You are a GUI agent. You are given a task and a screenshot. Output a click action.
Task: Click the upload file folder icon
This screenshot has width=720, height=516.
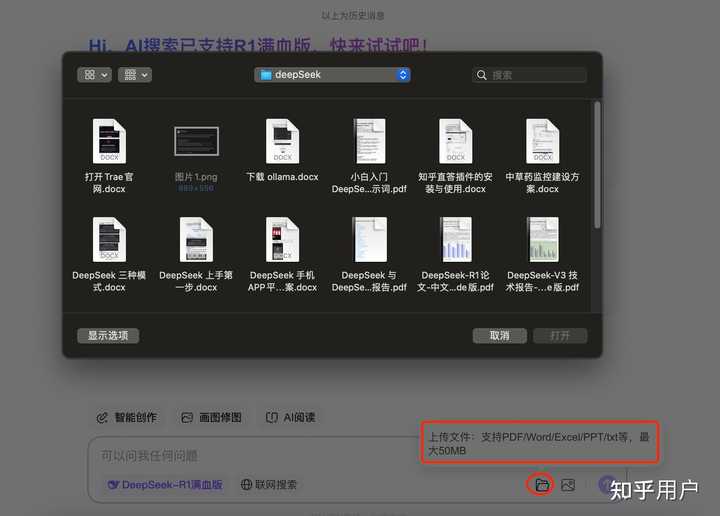[542, 485]
